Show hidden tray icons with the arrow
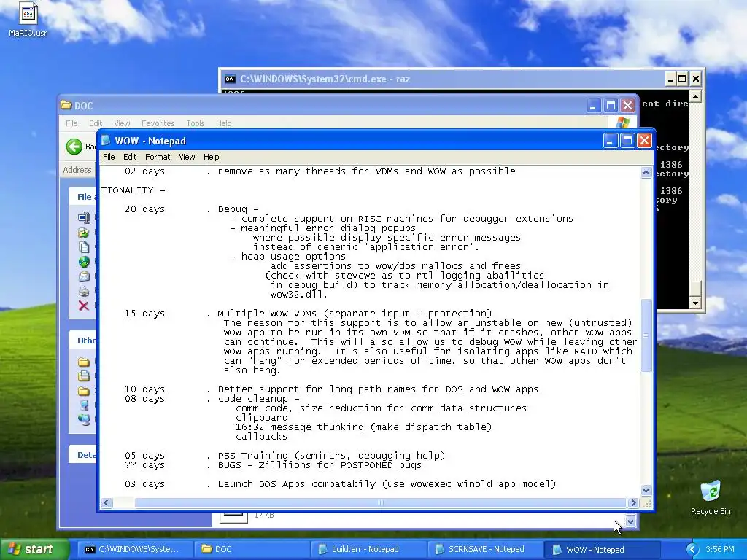 (692, 549)
